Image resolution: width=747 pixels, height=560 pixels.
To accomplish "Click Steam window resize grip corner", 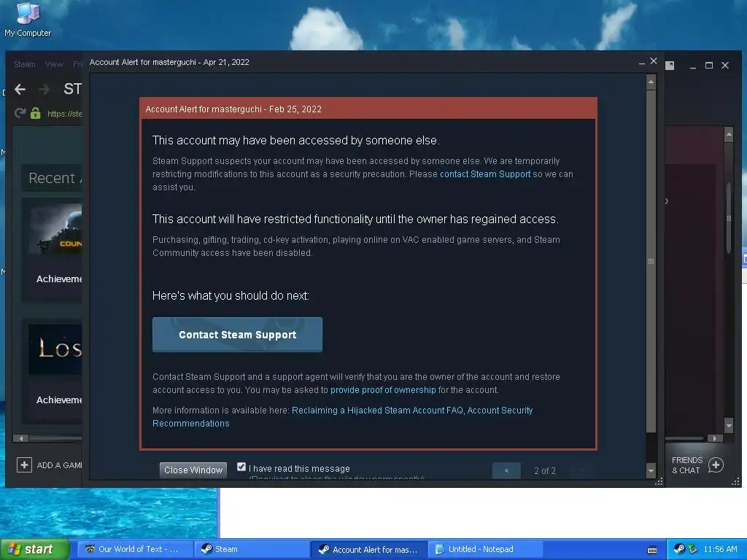I will click(735, 482).
